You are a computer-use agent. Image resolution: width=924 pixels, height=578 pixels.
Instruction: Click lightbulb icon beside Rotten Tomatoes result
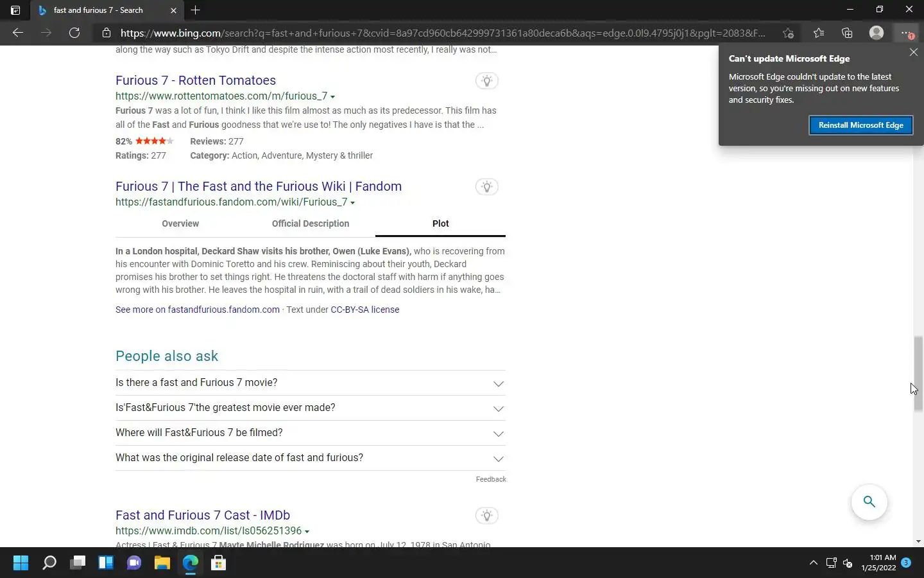(487, 81)
